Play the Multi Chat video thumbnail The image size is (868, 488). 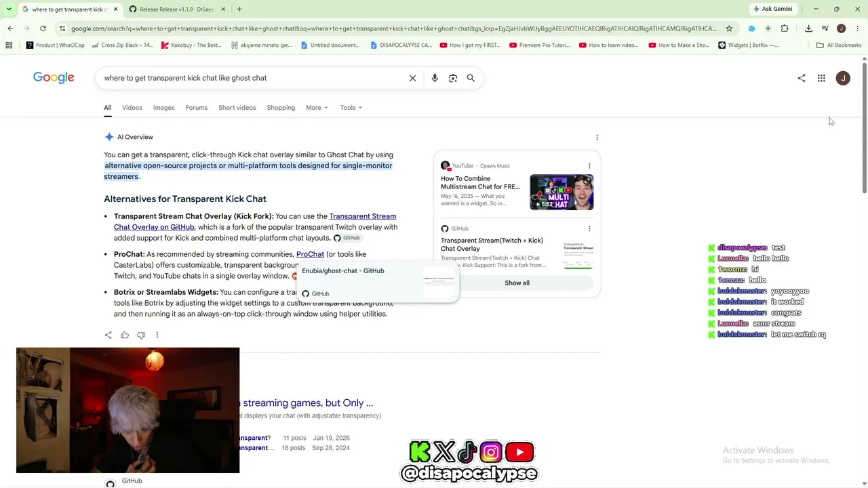tap(561, 192)
